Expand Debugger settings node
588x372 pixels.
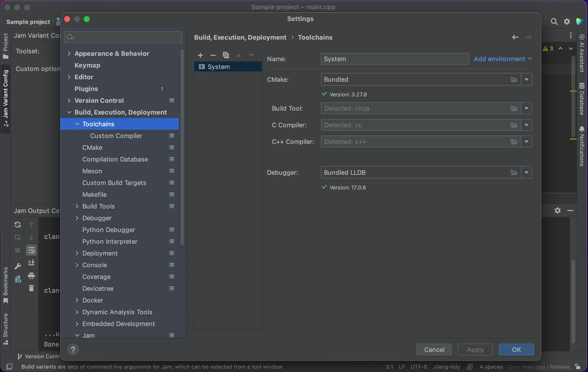click(77, 218)
